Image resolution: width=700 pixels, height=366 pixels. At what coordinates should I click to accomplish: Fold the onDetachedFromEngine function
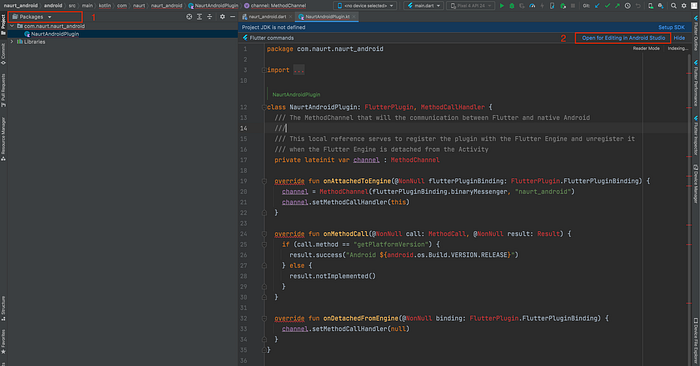click(x=264, y=318)
